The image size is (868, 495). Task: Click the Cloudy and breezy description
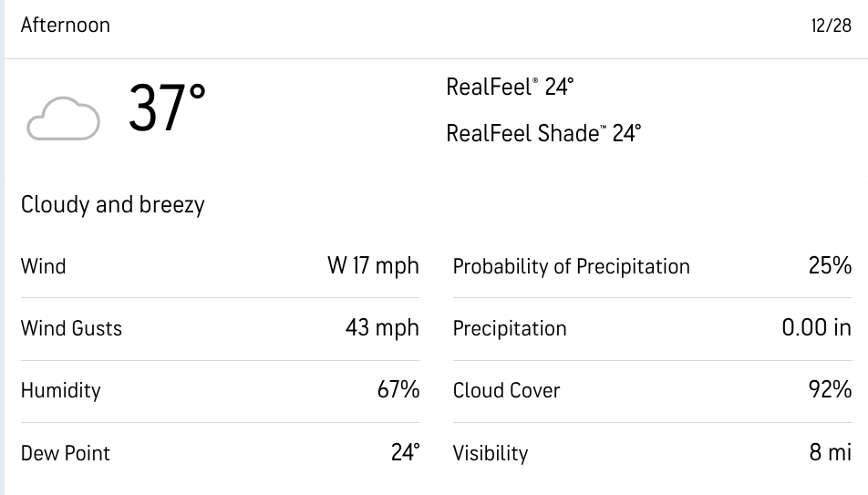pyautogui.click(x=113, y=204)
